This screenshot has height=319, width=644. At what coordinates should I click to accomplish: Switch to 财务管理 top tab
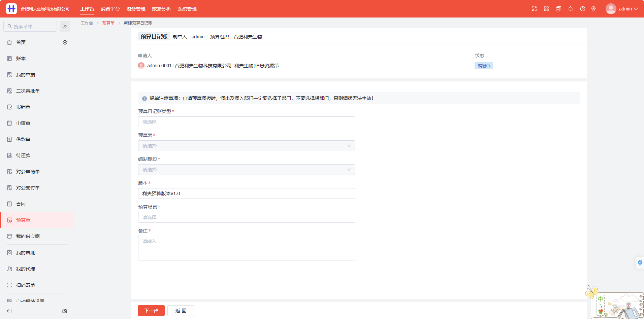pos(136,9)
